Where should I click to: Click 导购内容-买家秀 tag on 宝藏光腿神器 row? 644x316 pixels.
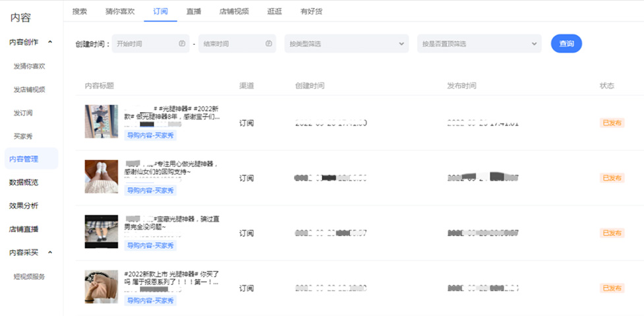coord(150,245)
